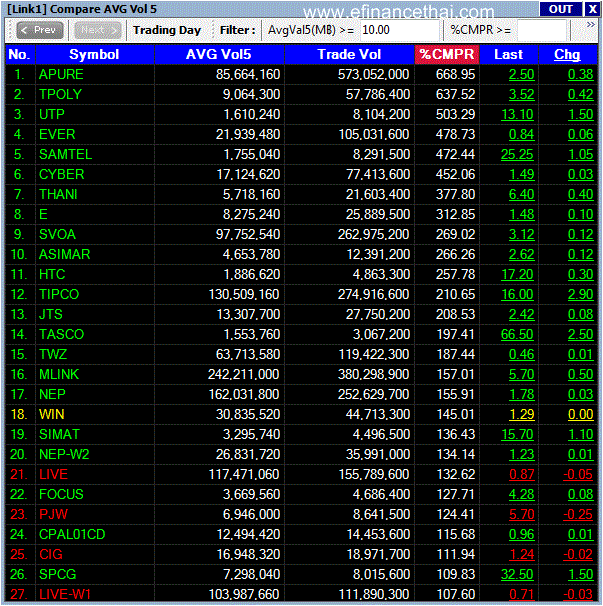
Task: Select the MLINK symbol
Action: (x=59, y=374)
